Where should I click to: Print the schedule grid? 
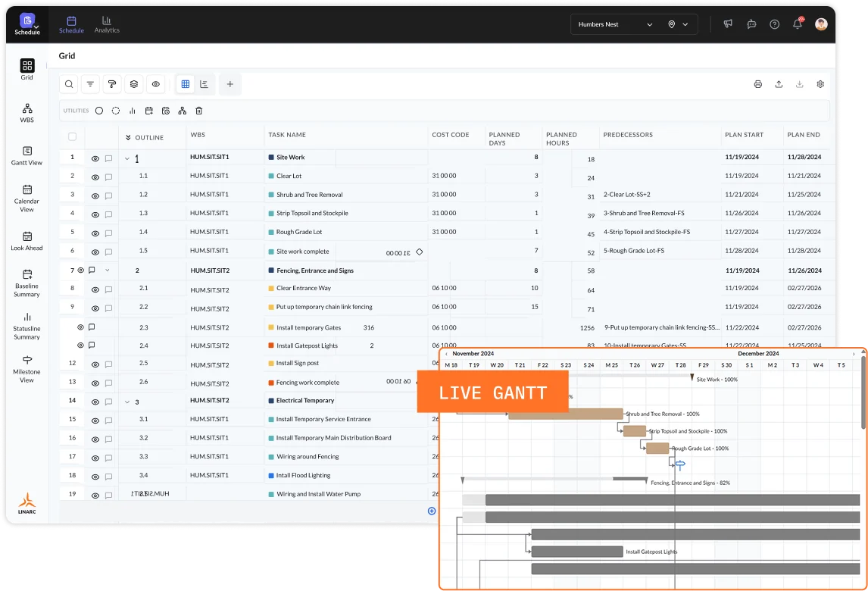click(758, 84)
